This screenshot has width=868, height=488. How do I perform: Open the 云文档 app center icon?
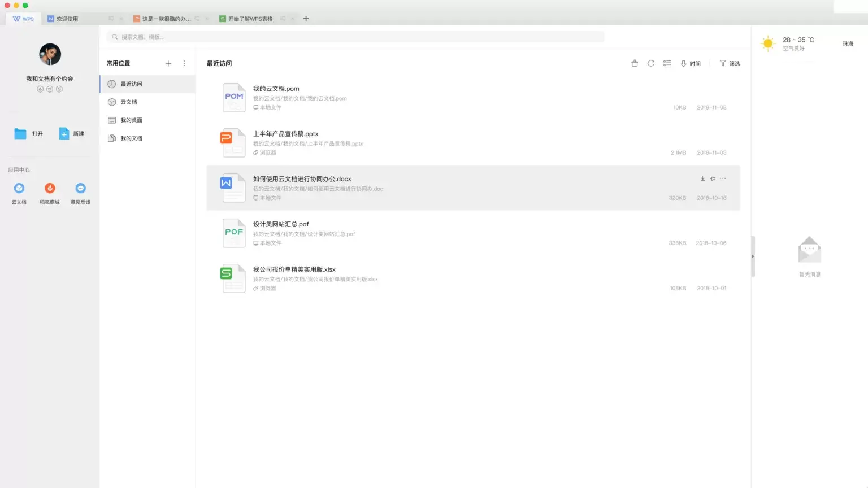coord(19,189)
